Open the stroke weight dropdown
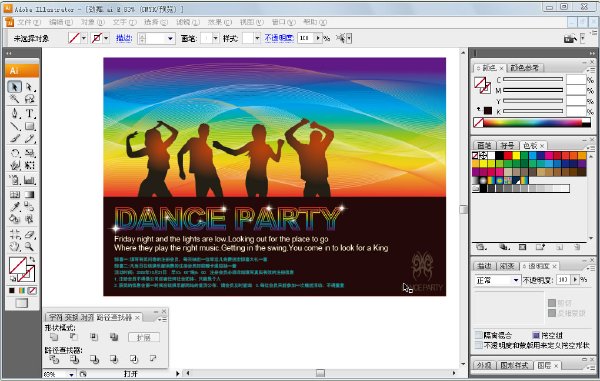This screenshot has height=381, width=600. point(170,38)
